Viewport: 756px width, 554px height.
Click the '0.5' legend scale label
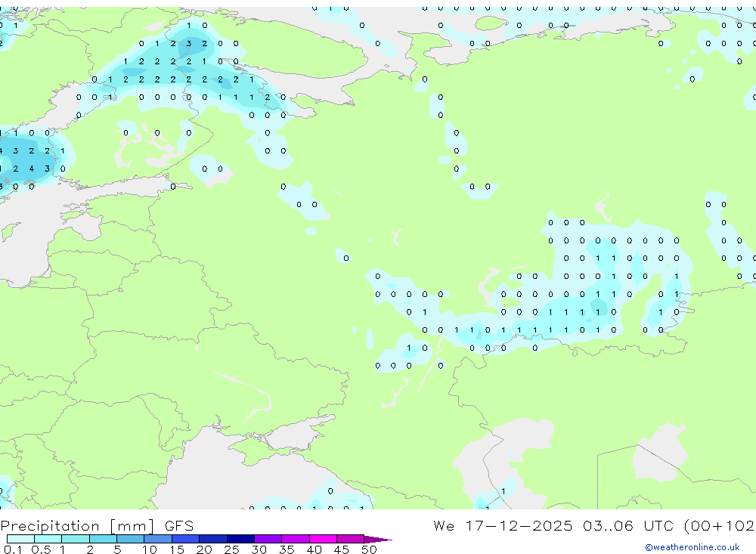[41, 549]
